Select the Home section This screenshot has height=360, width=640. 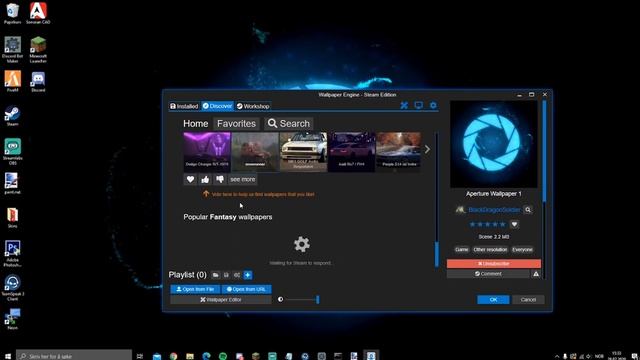tap(196, 124)
